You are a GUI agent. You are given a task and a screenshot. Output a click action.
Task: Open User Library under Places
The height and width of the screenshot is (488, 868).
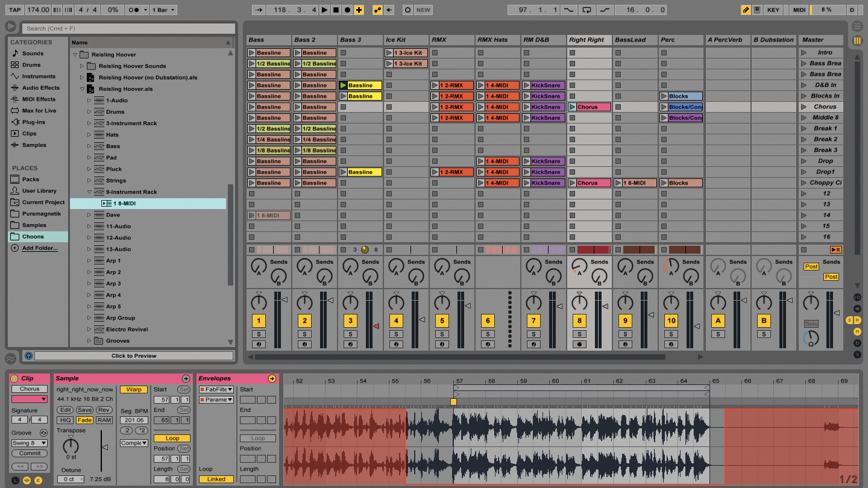point(39,190)
